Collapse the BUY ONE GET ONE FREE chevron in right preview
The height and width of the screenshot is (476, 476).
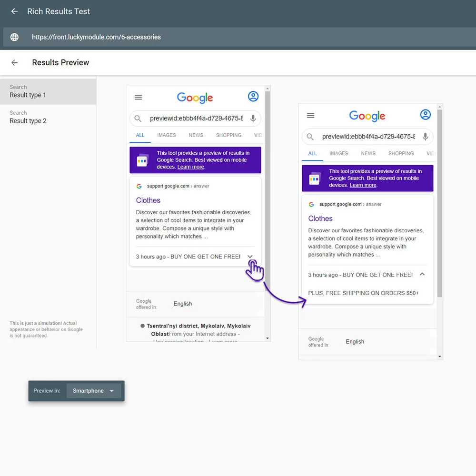pyautogui.click(x=422, y=275)
